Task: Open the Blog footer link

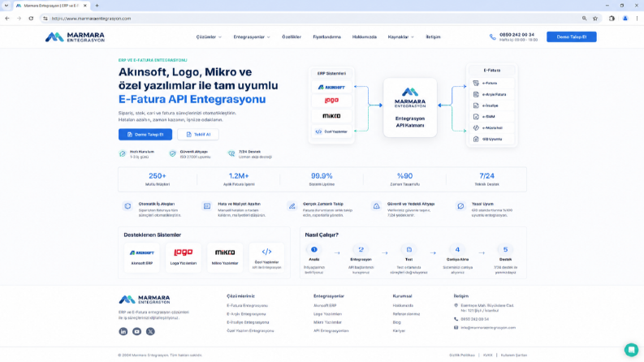Action: [x=396, y=322]
